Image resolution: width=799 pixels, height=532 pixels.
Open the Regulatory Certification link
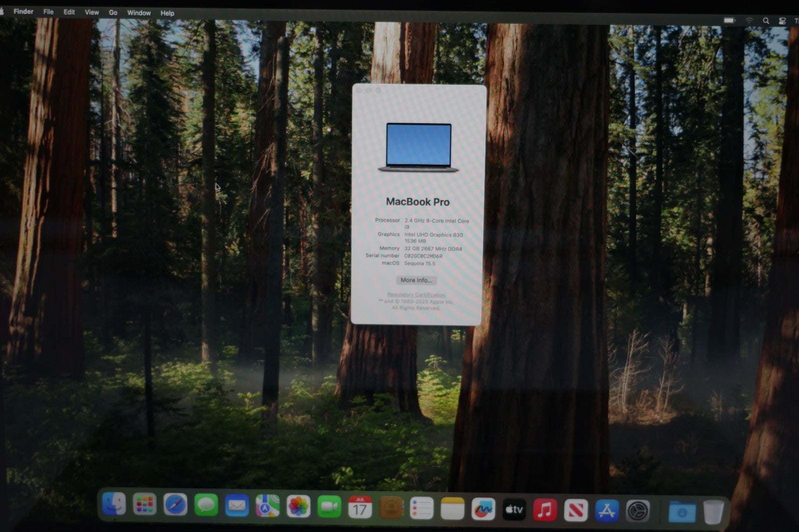(x=416, y=295)
